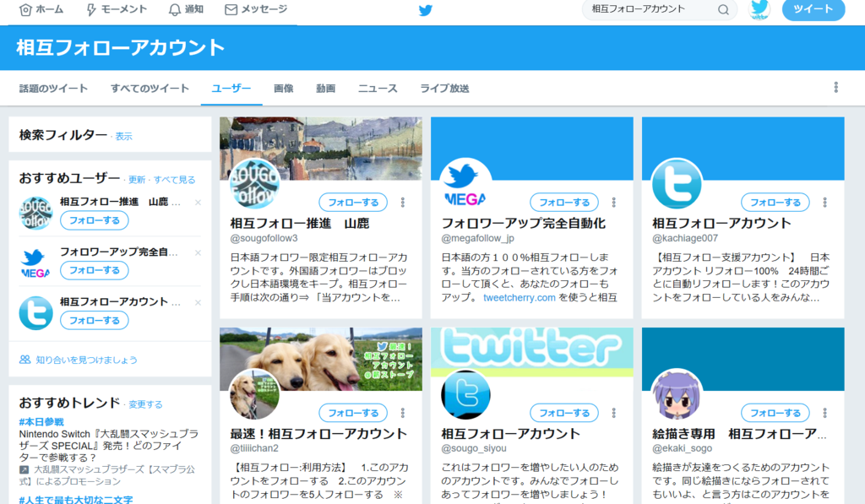Follow 相互フォロー推進 山鹿 in sidebar suggestions
865x504 pixels.
point(95,220)
